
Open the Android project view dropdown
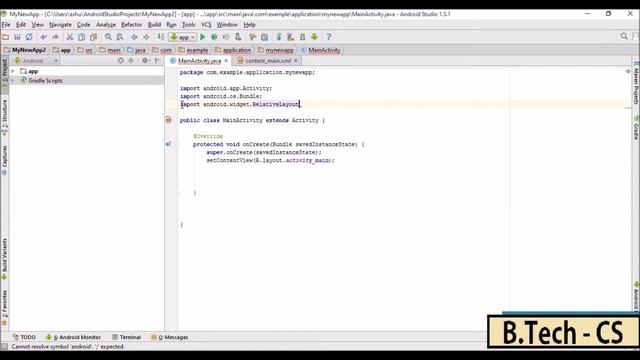pos(36,61)
